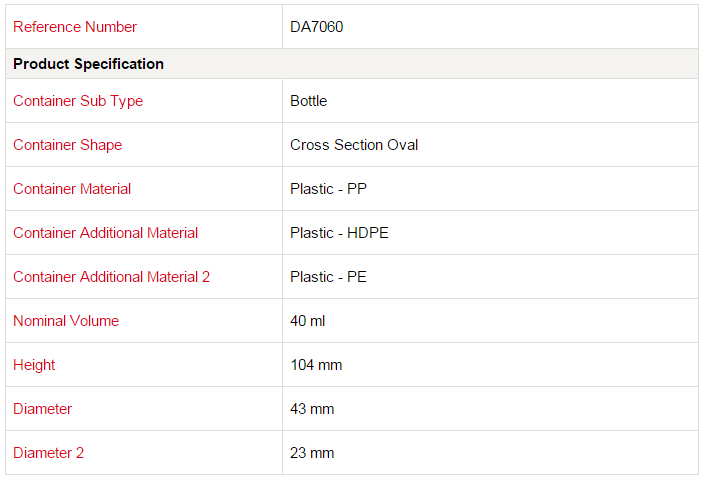Click the Product Specification section header

(88, 64)
